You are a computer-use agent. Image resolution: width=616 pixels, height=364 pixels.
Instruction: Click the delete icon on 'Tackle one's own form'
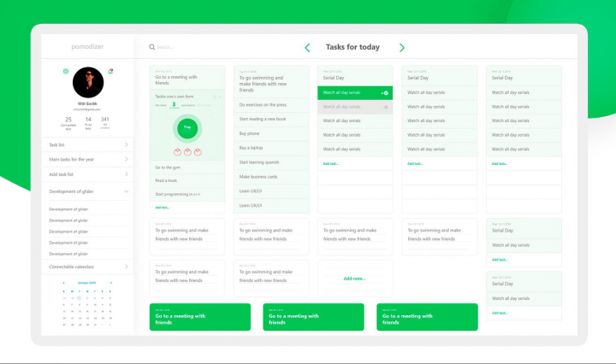pyautogui.click(x=215, y=97)
